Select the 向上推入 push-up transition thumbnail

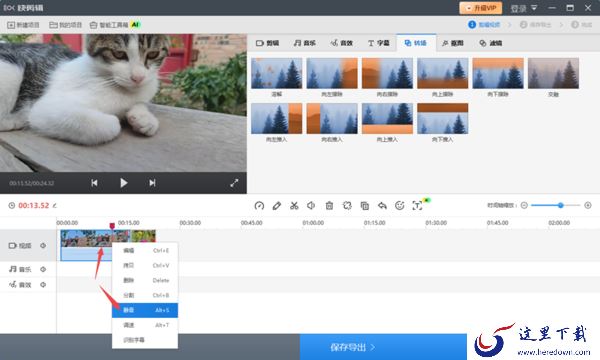tap(387, 119)
